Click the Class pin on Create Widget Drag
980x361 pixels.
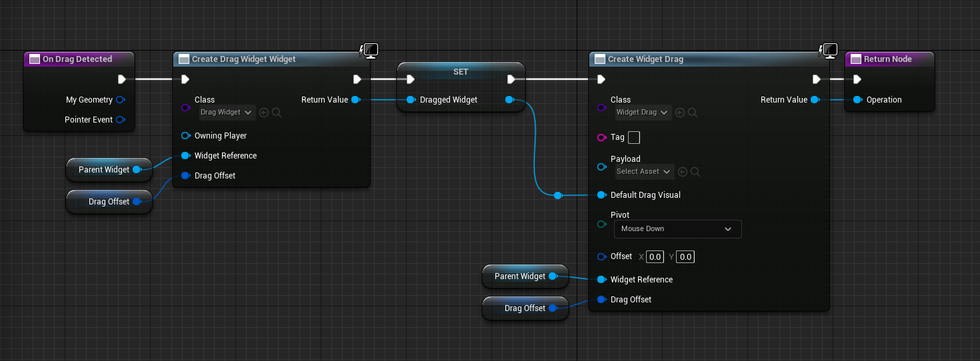click(x=601, y=107)
